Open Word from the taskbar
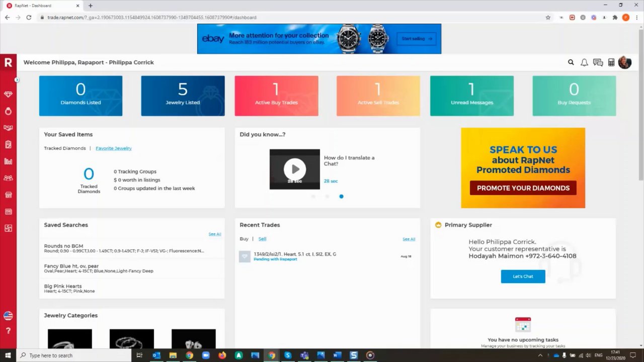 pyautogui.click(x=337, y=355)
